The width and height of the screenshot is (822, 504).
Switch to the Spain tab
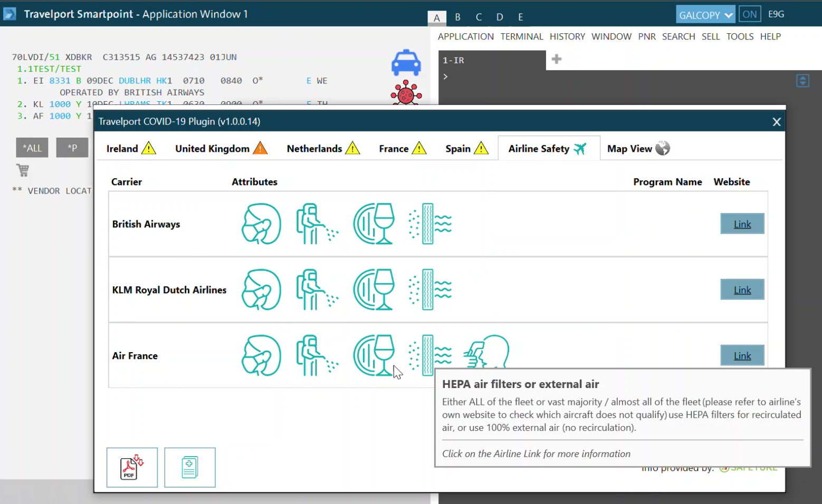click(x=467, y=149)
